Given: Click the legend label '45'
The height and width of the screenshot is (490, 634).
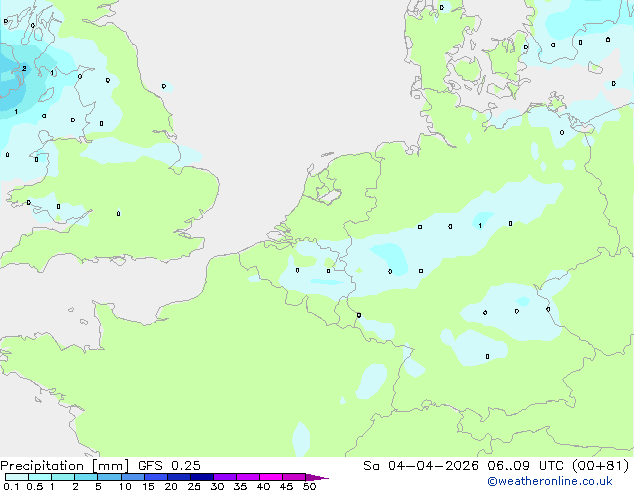Looking at the screenshot, I should coord(286,486).
